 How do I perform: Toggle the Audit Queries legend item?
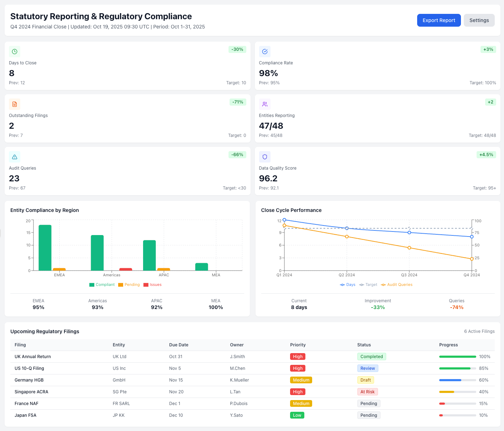click(397, 285)
